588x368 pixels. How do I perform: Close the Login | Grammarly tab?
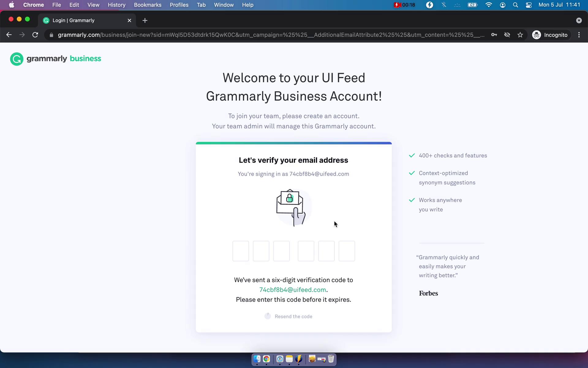click(129, 21)
